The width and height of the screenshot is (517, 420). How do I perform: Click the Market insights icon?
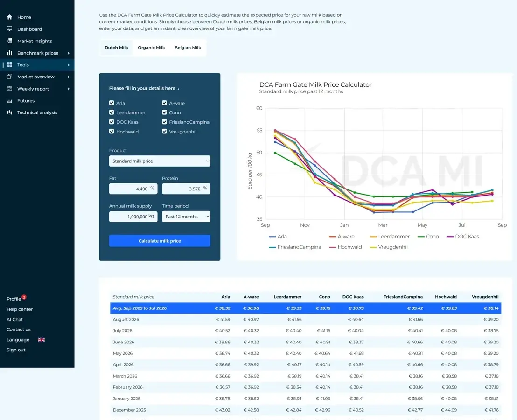(x=9, y=41)
